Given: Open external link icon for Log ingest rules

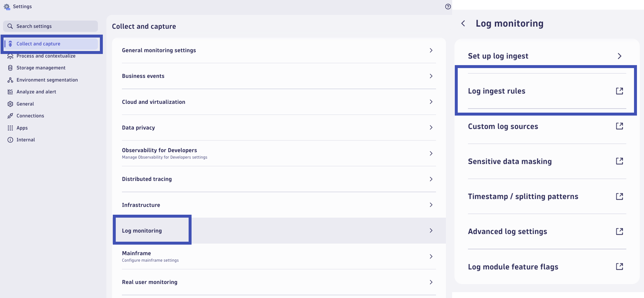Looking at the screenshot, I should (619, 91).
